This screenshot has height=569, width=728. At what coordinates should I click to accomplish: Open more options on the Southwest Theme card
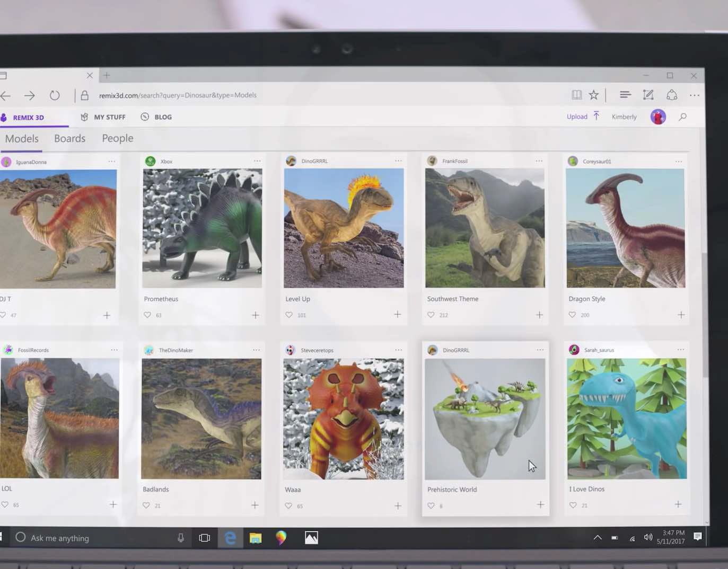coord(539,161)
